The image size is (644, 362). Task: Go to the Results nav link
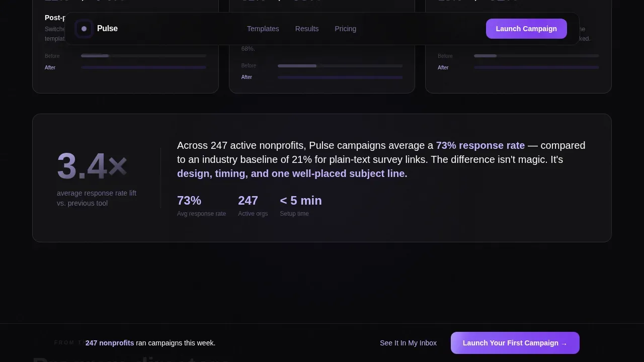[307, 29]
